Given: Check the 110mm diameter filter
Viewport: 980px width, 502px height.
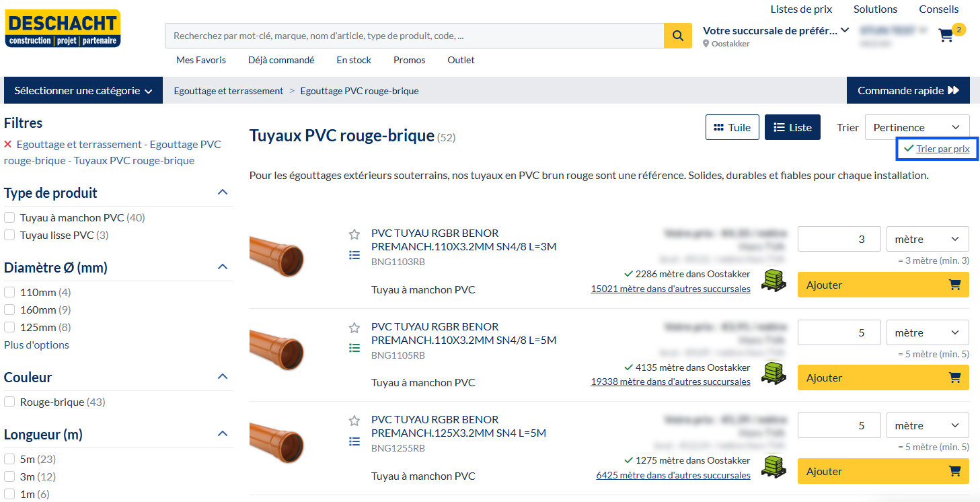Looking at the screenshot, I should pyautogui.click(x=9, y=292).
